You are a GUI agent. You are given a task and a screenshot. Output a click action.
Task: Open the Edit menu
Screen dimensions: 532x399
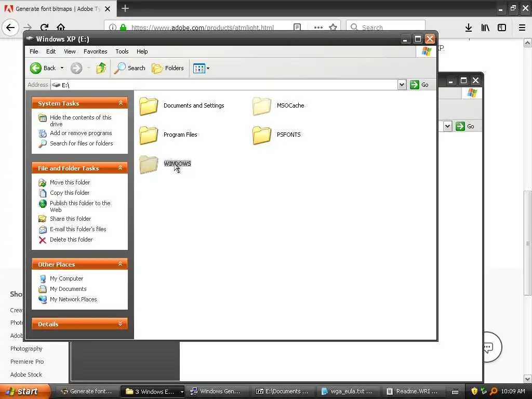pyautogui.click(x=51, y=51)
